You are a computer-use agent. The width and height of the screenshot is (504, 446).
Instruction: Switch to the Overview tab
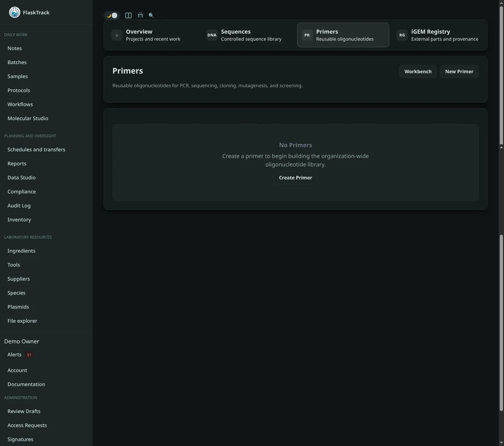click(153, 35)
